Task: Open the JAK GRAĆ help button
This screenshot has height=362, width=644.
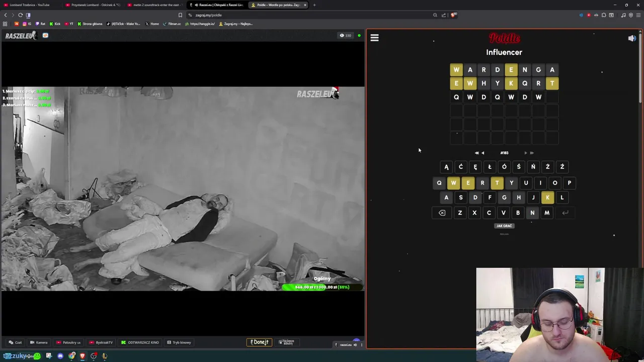Action: [x=504, y=226]
